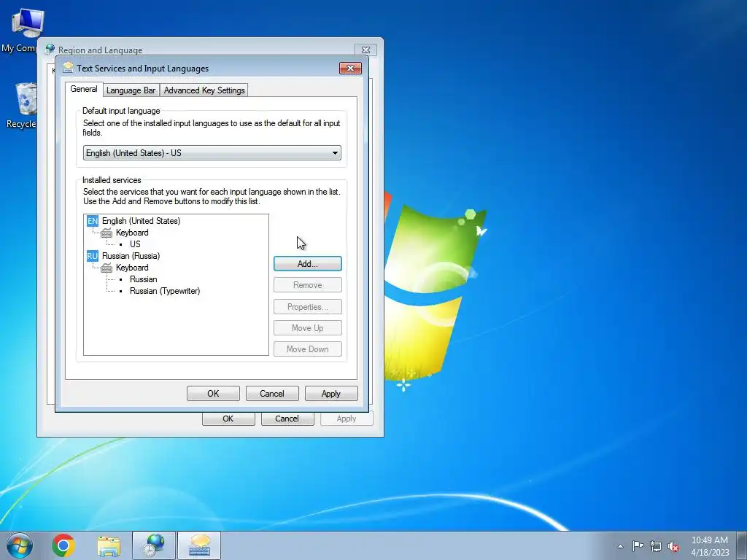The height and width of the screenshot is (560, 747).
Task: Click the Region and Language globe icon
Action: point(50,49)
